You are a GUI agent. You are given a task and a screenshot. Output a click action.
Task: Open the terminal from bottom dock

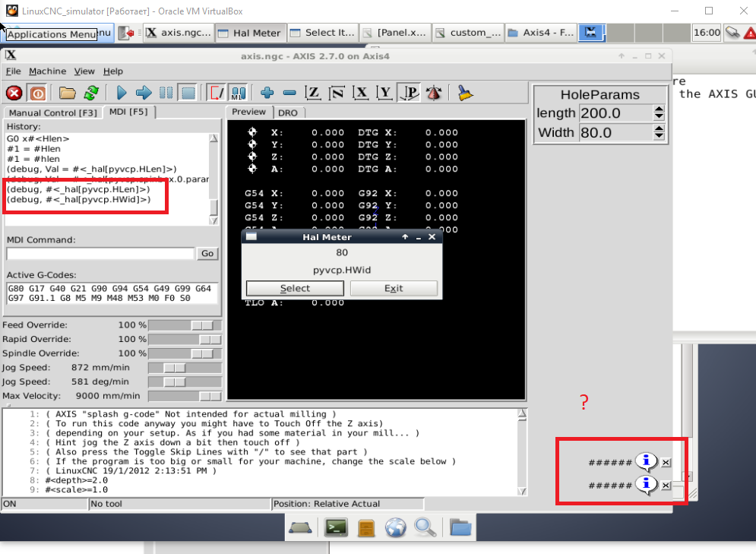pyautogui.click(x=336, y=527)
